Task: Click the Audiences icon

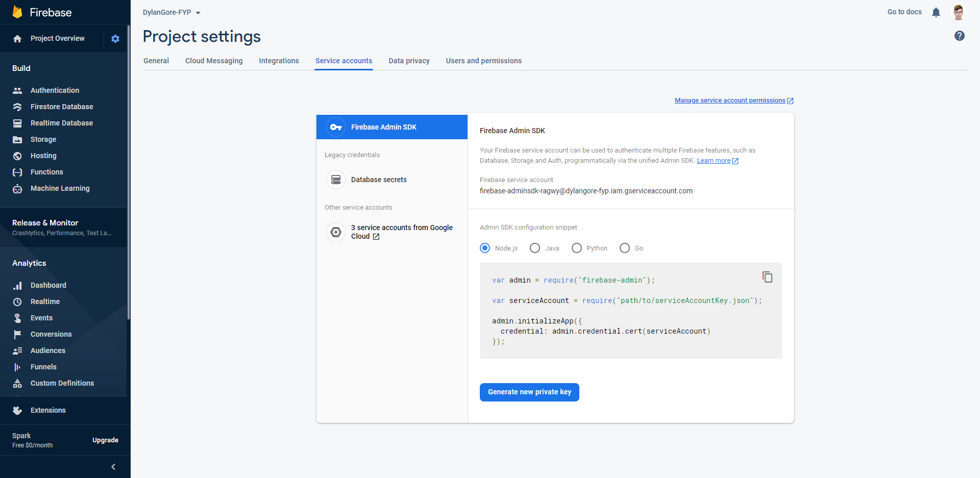Action: tap(17, 350)
